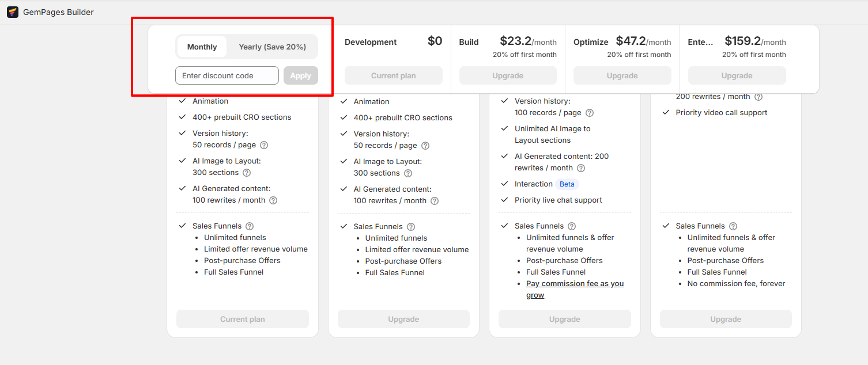Image resolution: width=868 pixels, height=365 pixels.
Task: Click the Apply discount button
Action: click(300, 75)
